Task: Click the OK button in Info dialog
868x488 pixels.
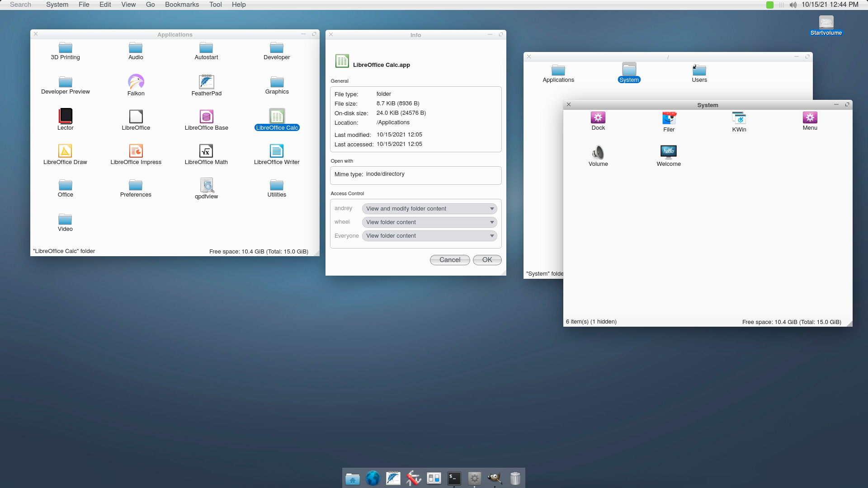Action: pos(487,260)
